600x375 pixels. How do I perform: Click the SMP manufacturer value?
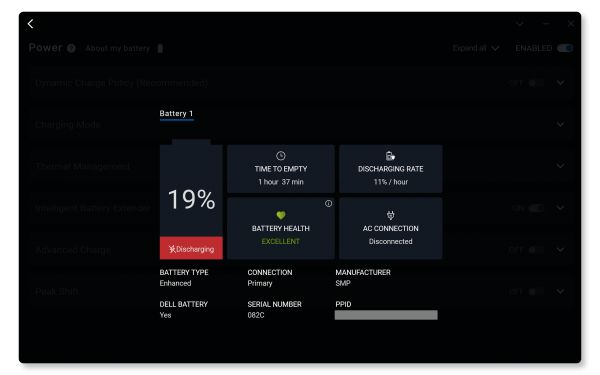pos(343,283)
